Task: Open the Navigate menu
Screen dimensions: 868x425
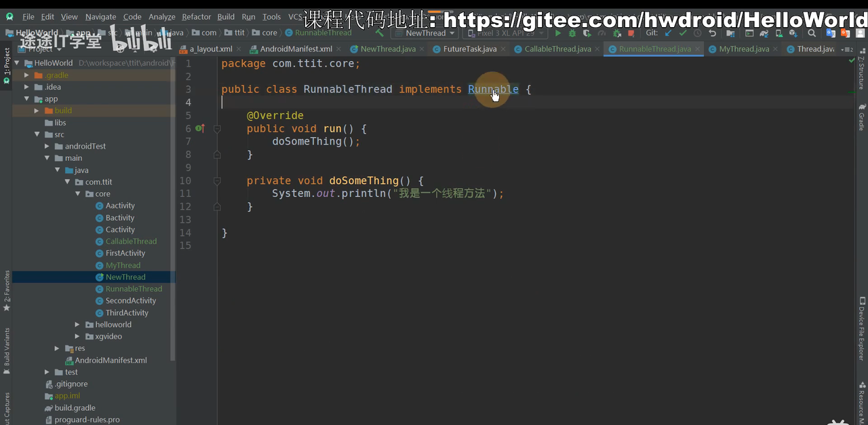Action: pos(100,16)
